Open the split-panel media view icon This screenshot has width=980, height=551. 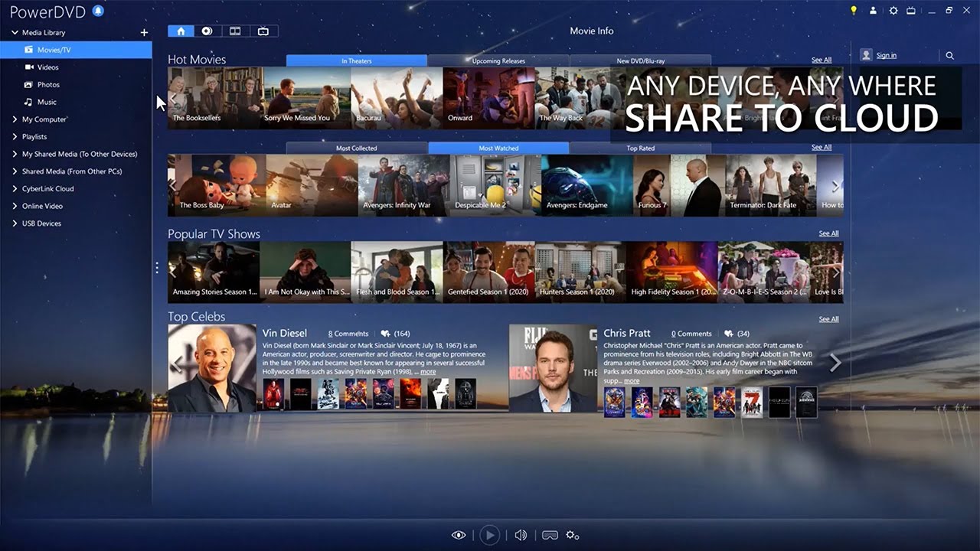tap(235, 31)
